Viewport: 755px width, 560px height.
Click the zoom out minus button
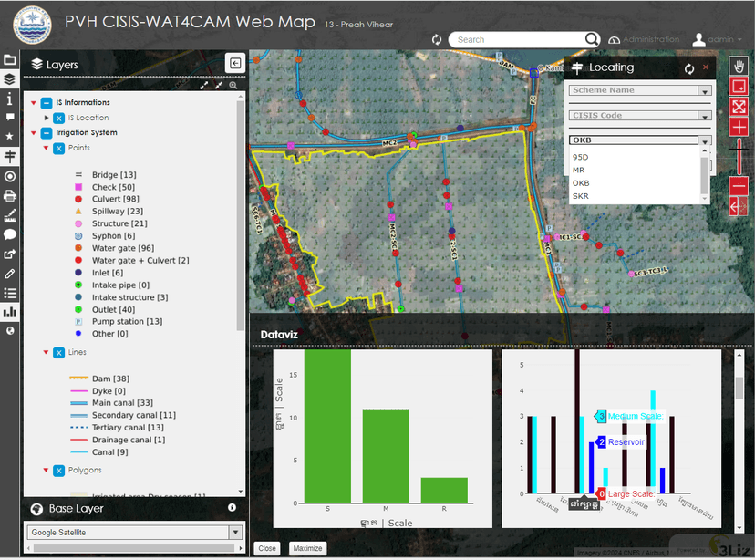click(x=739, y=186)
